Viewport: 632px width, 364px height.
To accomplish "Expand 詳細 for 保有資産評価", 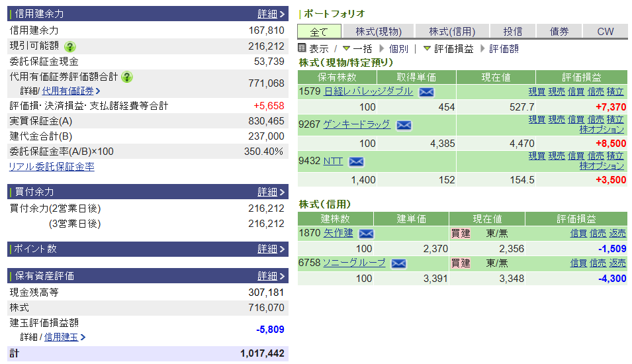I will pos(271,276).
